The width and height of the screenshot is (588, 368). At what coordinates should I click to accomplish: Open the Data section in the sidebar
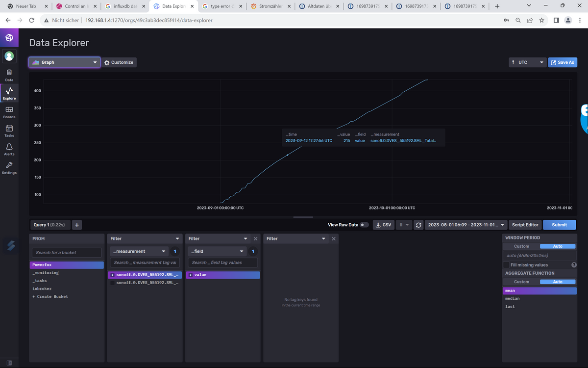[x=9, y=75]
